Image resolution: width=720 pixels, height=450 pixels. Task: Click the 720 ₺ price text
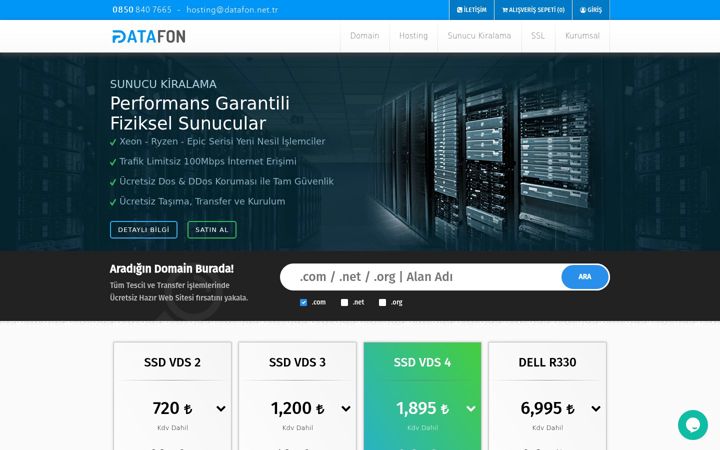[172, 408]
